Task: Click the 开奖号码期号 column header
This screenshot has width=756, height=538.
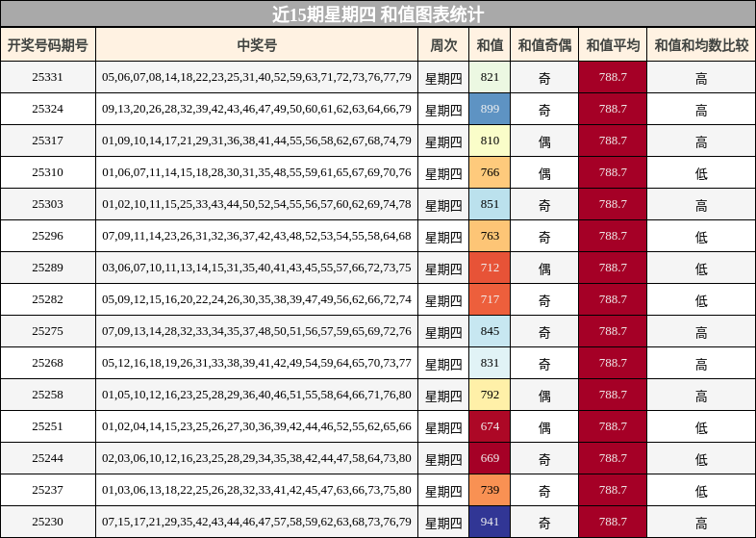Action: (x=48, y=45)
